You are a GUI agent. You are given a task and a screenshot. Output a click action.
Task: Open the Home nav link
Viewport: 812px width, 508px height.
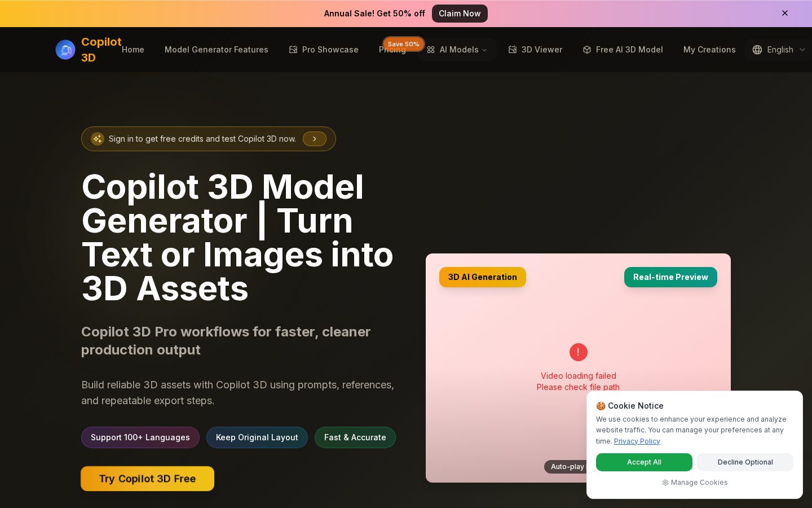point(133,50)
